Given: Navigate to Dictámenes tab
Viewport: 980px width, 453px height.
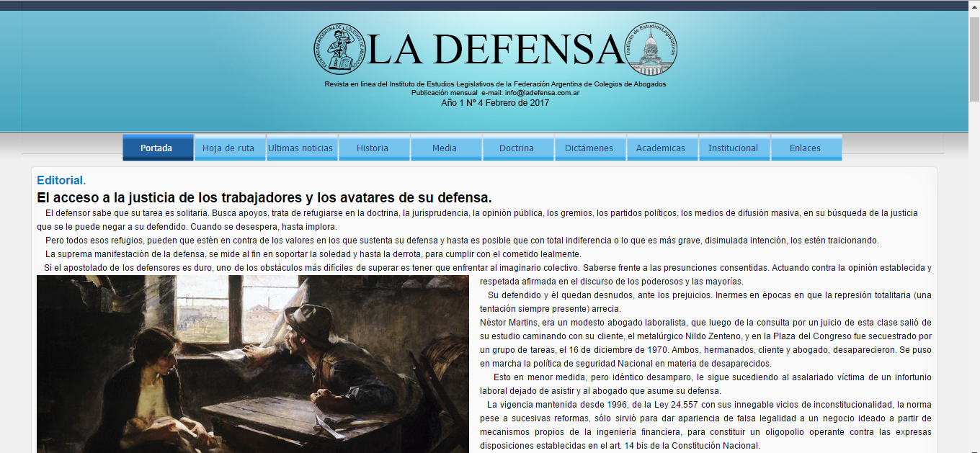Looking at the screenshot, I should [589, 148].
